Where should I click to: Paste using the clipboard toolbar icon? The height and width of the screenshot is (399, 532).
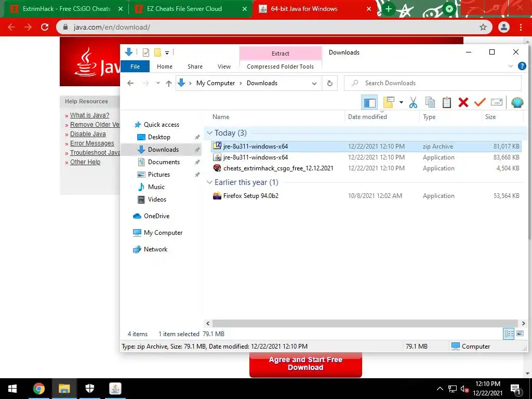tap(446, 102)
